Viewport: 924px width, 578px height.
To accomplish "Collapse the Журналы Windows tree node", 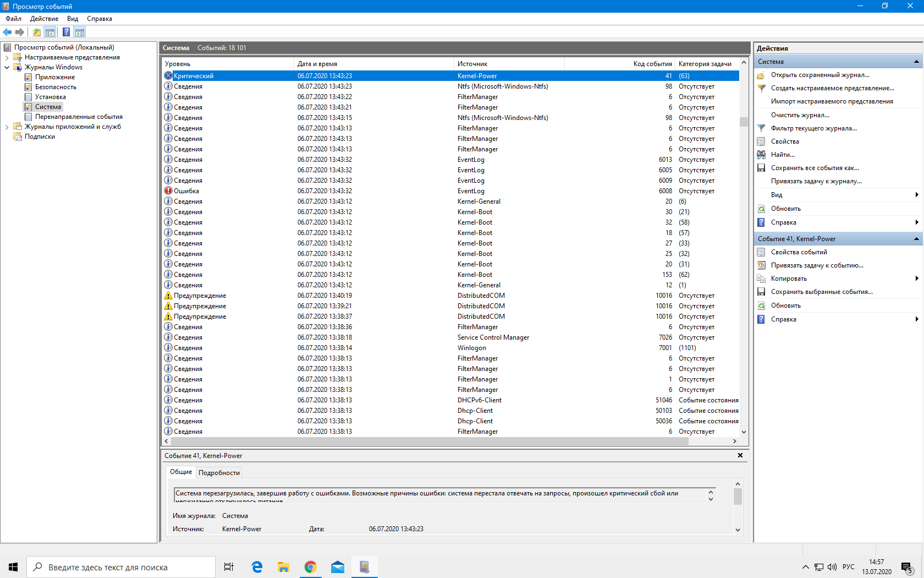I will coord(7,67).
